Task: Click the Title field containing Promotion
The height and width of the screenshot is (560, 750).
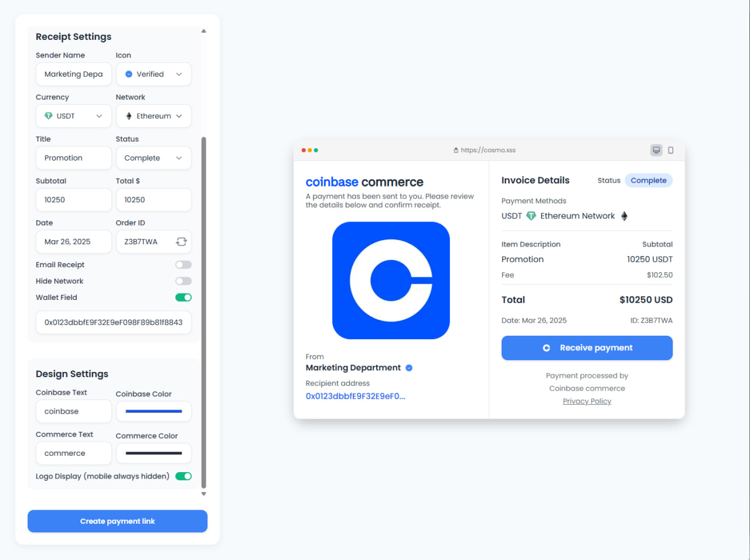Action: coord(74,158)
